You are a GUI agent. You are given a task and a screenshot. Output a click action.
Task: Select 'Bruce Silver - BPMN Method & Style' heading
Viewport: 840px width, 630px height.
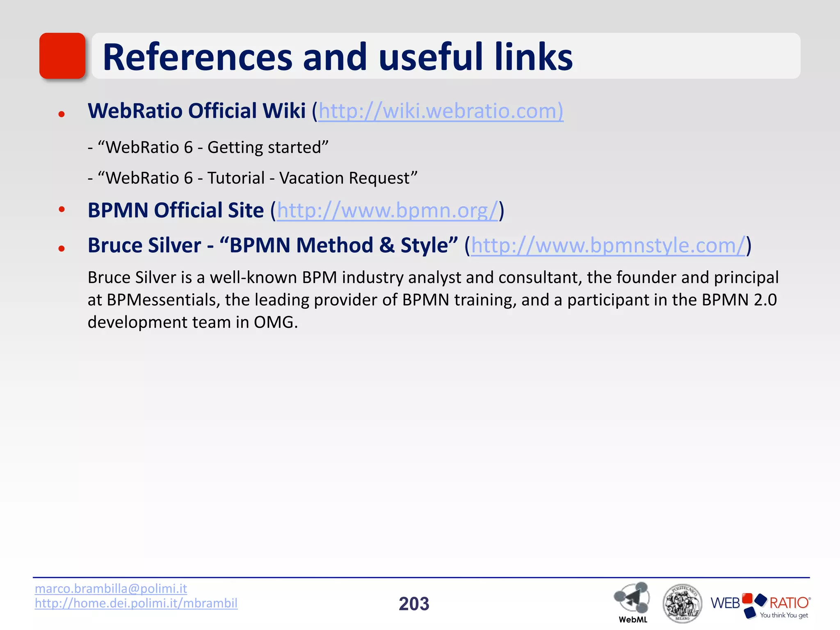[x=273, y=245]
